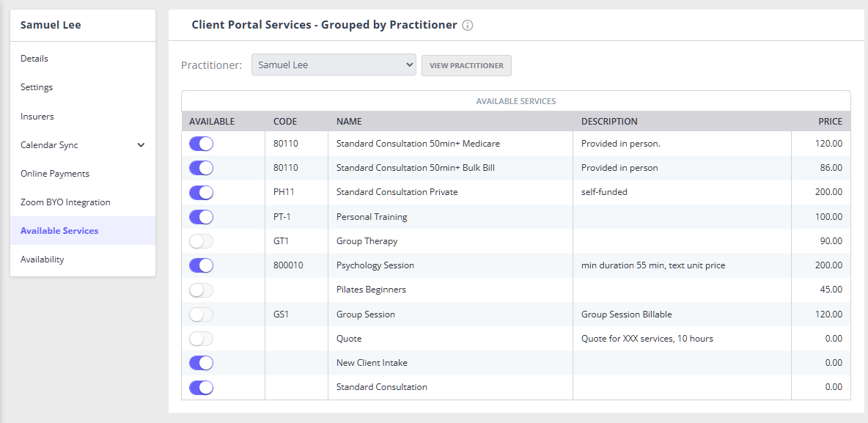The height and width of the screenshot is (423, 868).
Task: Expand the Calendar Sync chevron
Action: pyautogui.click(x=141, y=145)
